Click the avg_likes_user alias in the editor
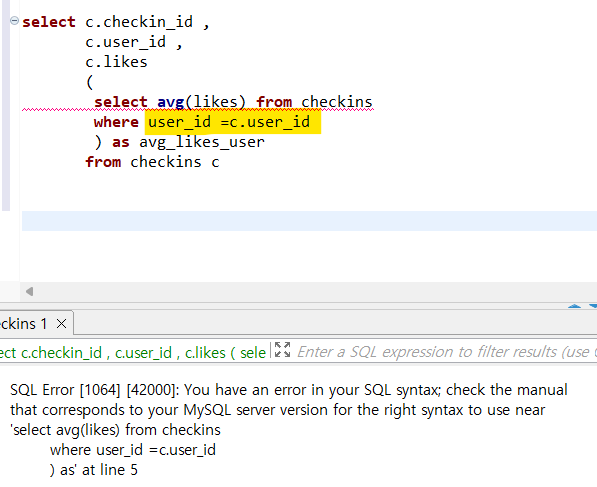 [x=202, y=142]
